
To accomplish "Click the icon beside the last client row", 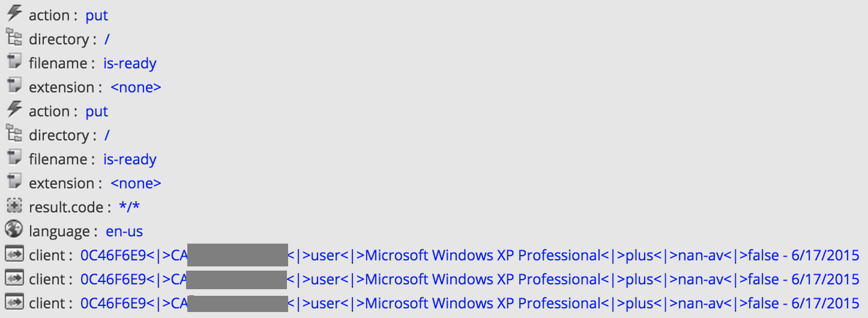I will pyautogui.click(x=14, y=302).
